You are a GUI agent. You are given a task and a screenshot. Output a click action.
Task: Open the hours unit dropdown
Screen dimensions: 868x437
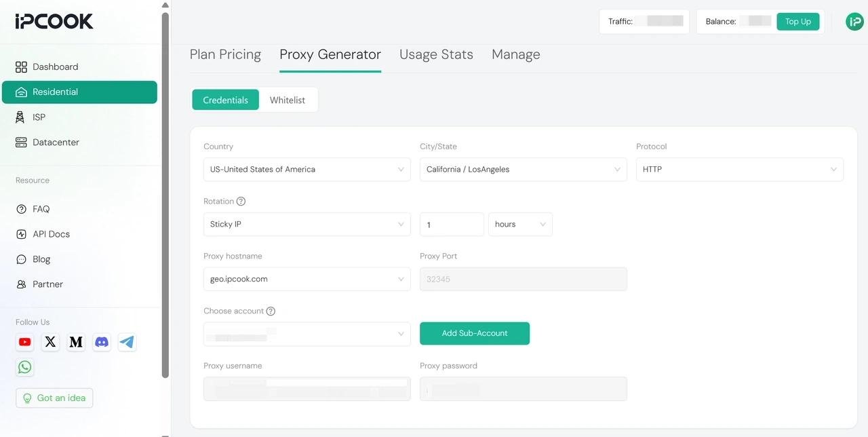[x=520, y=225]
